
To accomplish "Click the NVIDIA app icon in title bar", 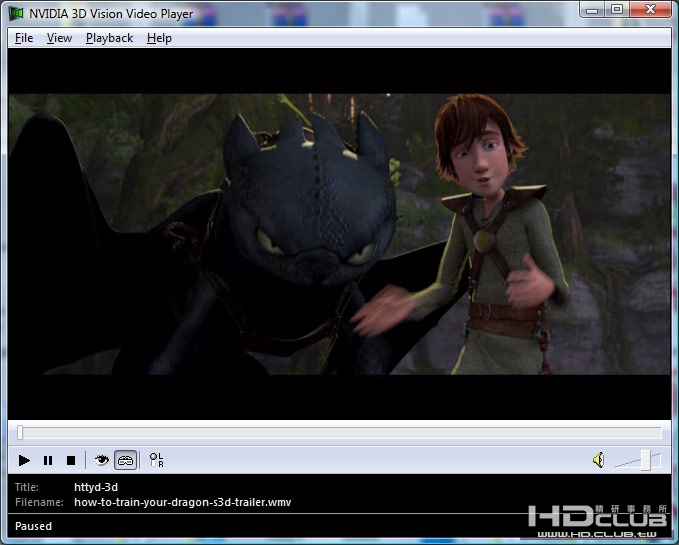I will pyautogui.click(x=16, y=13).
